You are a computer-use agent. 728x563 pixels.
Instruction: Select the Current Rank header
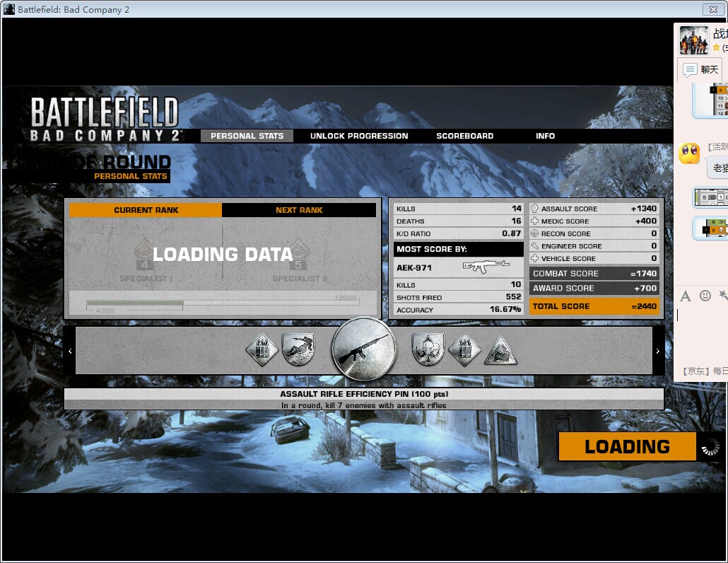146,210
